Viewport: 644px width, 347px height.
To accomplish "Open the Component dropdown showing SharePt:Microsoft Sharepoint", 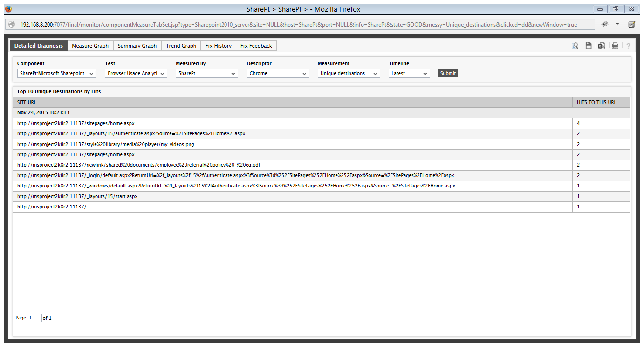I will pyautogui.click(x=57, y=73).
